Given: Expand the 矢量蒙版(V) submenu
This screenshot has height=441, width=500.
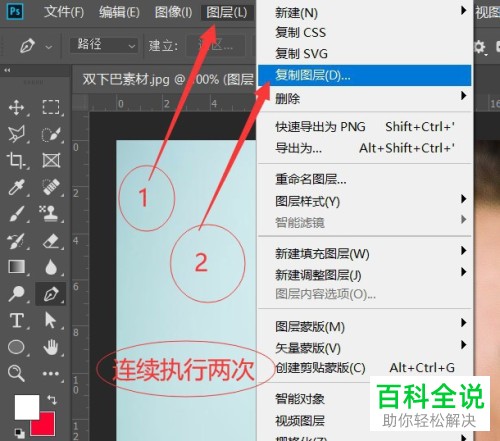Looking at the screenshot, I should [x=463, y=344].
